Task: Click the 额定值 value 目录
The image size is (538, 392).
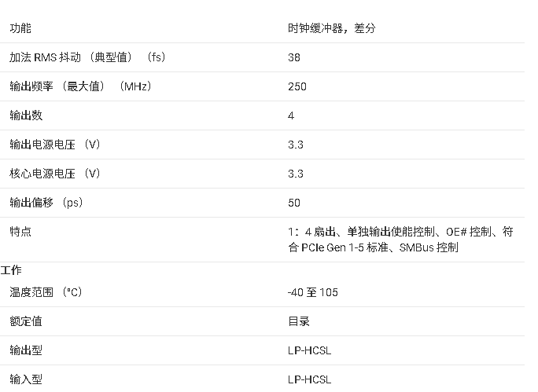Action: (x=299, y=321)
